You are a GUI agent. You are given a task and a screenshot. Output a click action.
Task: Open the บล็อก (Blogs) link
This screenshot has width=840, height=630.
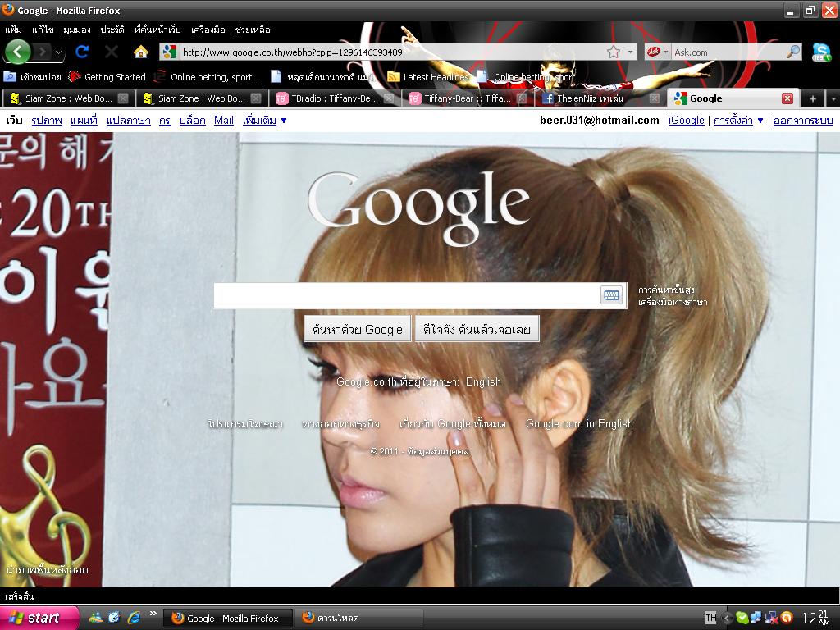(192, 121)
